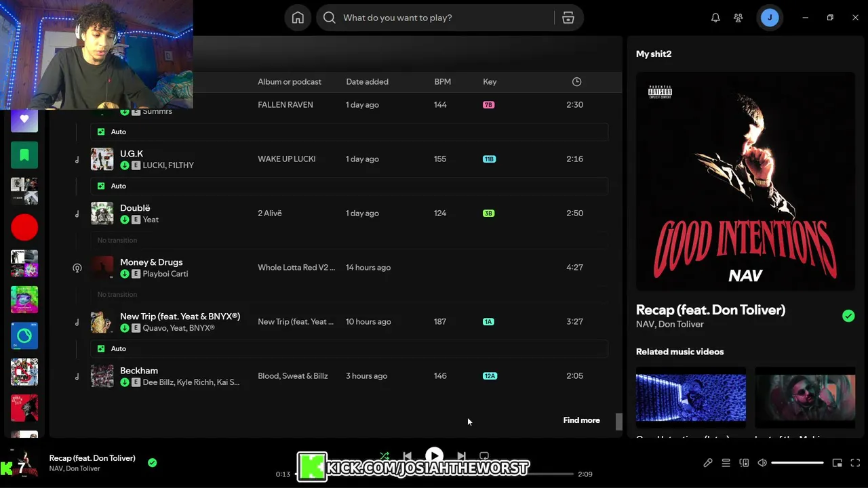868x488 pixels.
Task: Open Connect to a device icon
Action: (744, 463)
